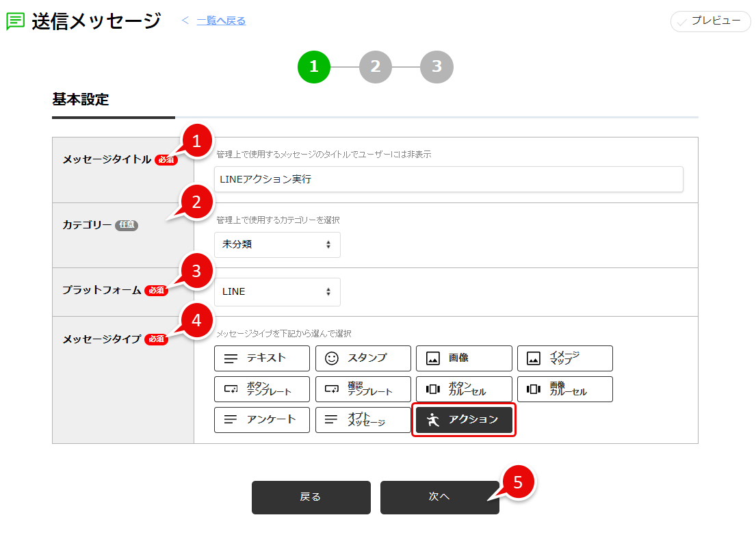Select the イメージマップ message type
This screenshot has width=756, height=539.
[565, 358]
